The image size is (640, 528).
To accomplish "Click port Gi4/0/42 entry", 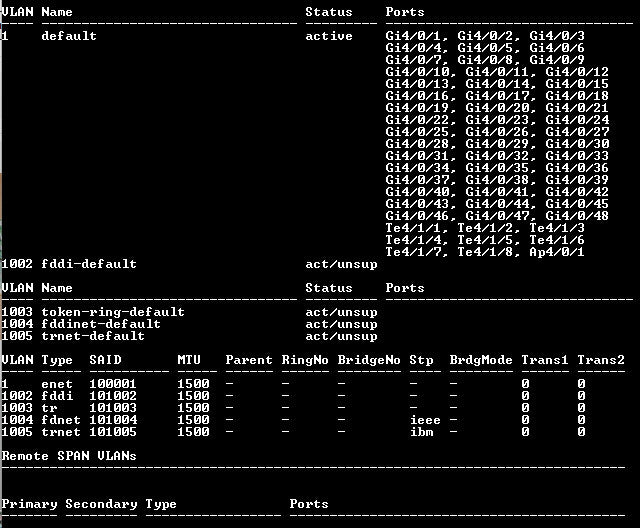I will click(x=577, y=192).
